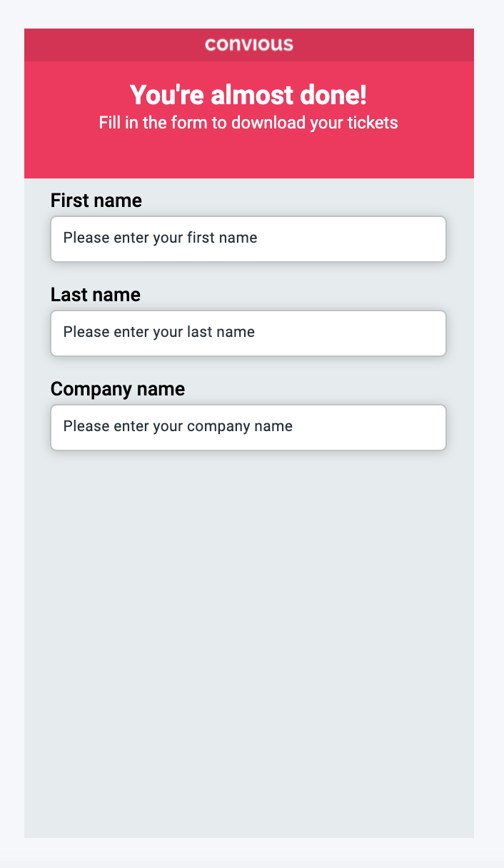Click the word "done!" in the heading

[338, 95]
